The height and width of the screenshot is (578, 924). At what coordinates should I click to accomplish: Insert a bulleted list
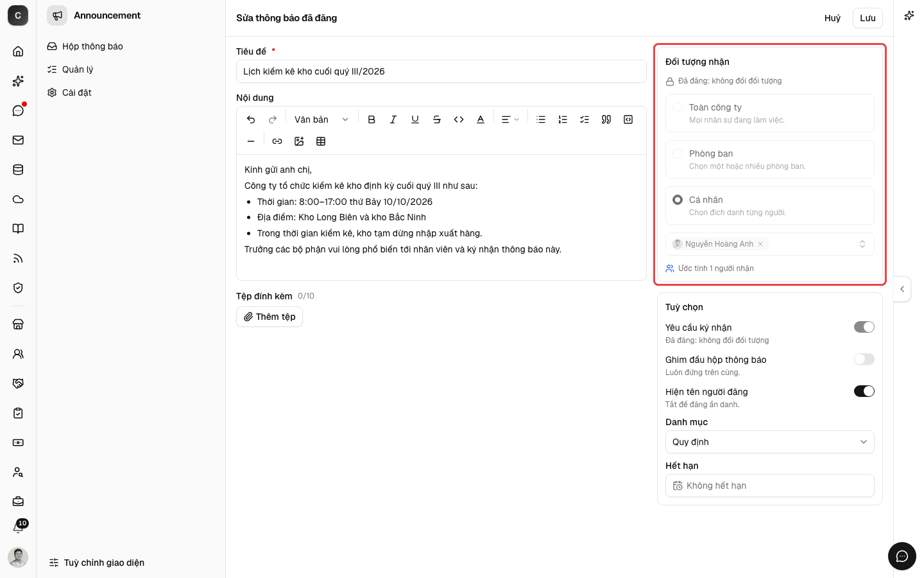point(541,119)
